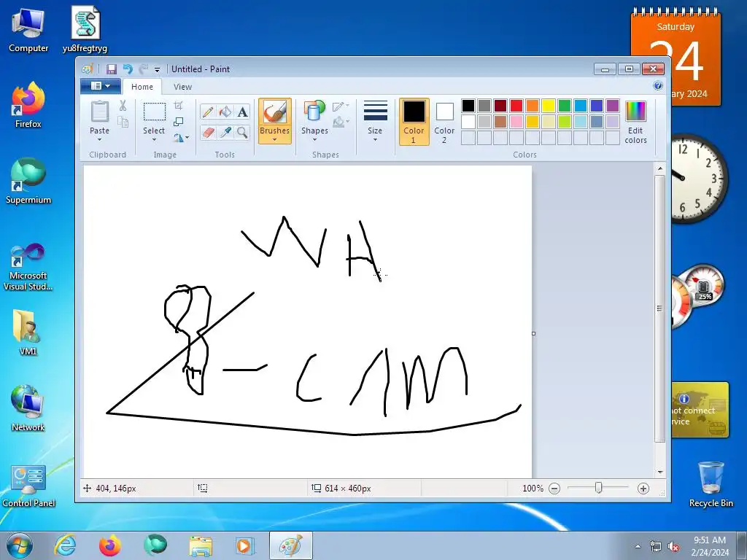
Task: Pick the orange color swatch
Action: pos(533,106)
